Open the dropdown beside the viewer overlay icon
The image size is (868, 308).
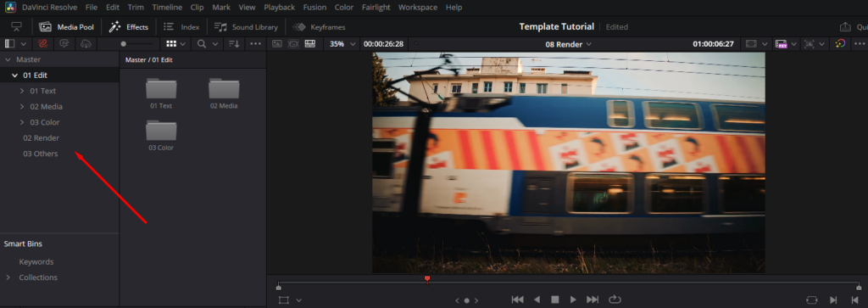823,44
